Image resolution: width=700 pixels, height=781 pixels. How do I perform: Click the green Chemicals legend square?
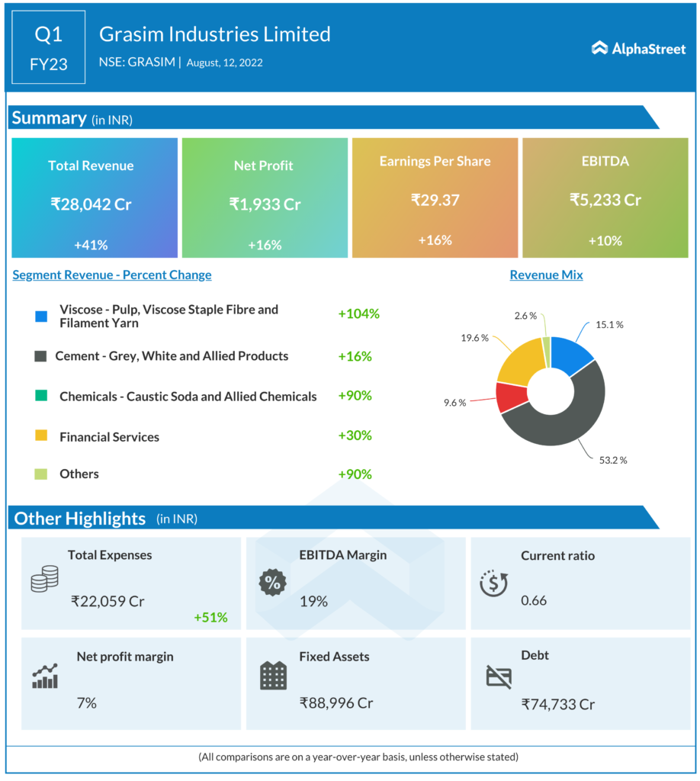[x=41, y=396]
